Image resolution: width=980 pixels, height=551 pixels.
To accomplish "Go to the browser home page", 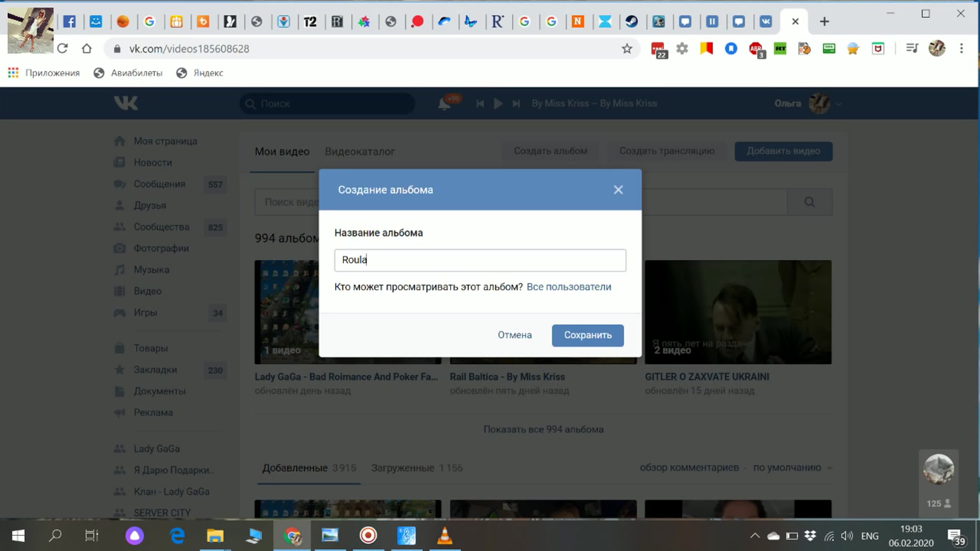I will tap(87, 49).
